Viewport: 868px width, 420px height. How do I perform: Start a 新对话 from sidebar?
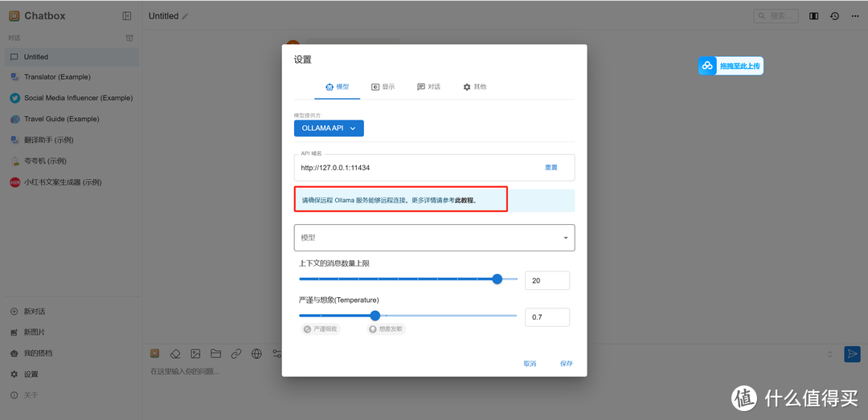coord(72,312)
